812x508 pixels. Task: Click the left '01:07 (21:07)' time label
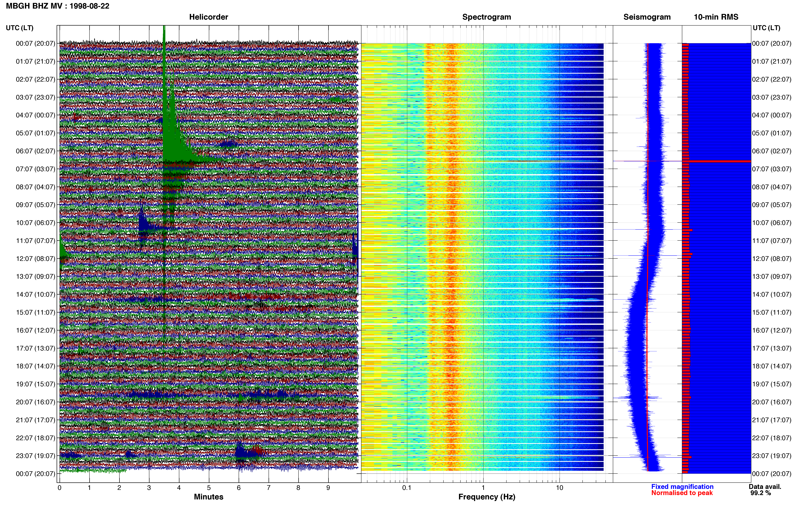tap(36, 61)
